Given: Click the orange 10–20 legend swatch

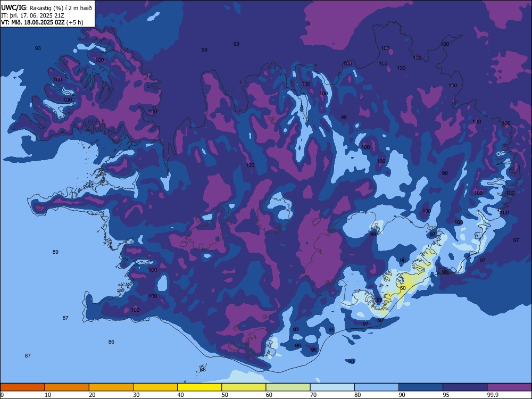Looking at the screenshot, I should point(67,387).
